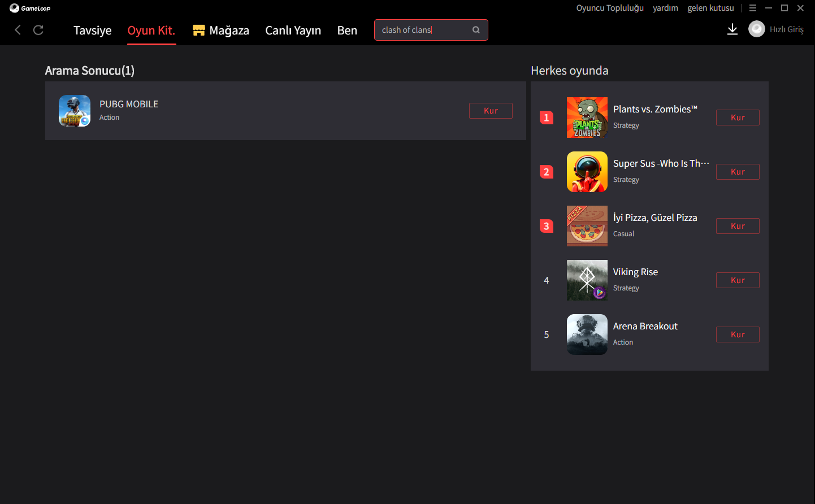The image size is (815, 504).
Task: Click the Arena Breakout game icon
Action: [587, 334]
